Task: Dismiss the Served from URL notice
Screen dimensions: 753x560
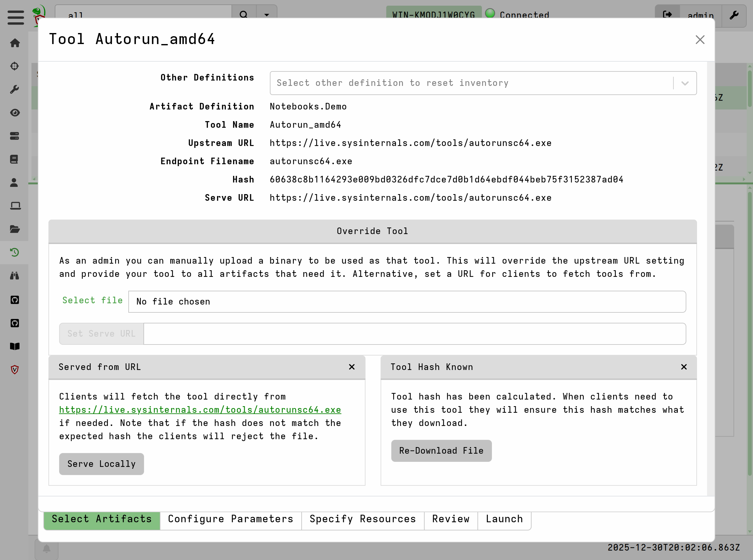Action: pyautogui.click(x=352, y=367)
